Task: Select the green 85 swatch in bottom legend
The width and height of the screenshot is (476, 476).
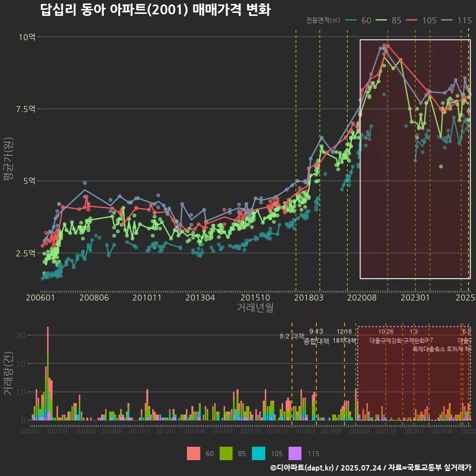Action: (226, 454)
